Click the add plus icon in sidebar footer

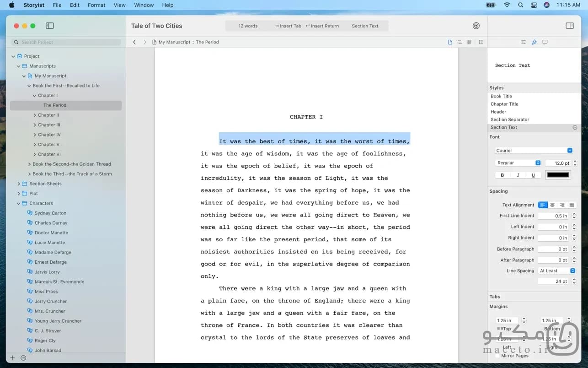(12, 358)
